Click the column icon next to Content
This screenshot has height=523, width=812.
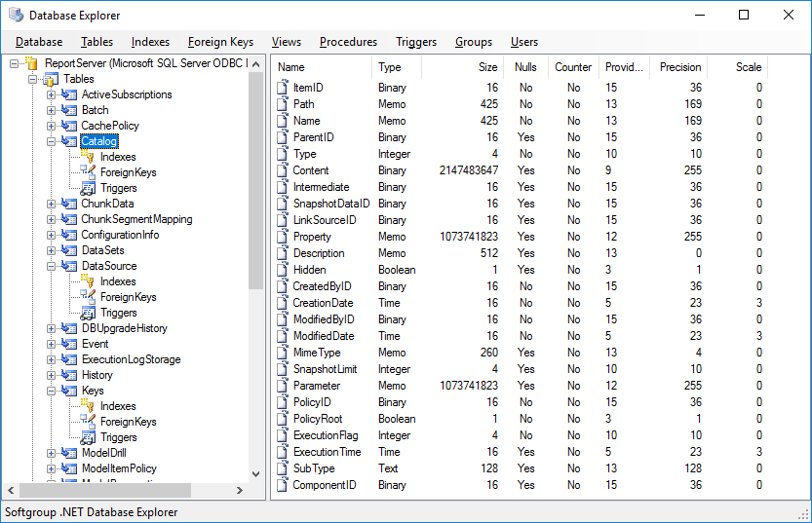(283, 170)
